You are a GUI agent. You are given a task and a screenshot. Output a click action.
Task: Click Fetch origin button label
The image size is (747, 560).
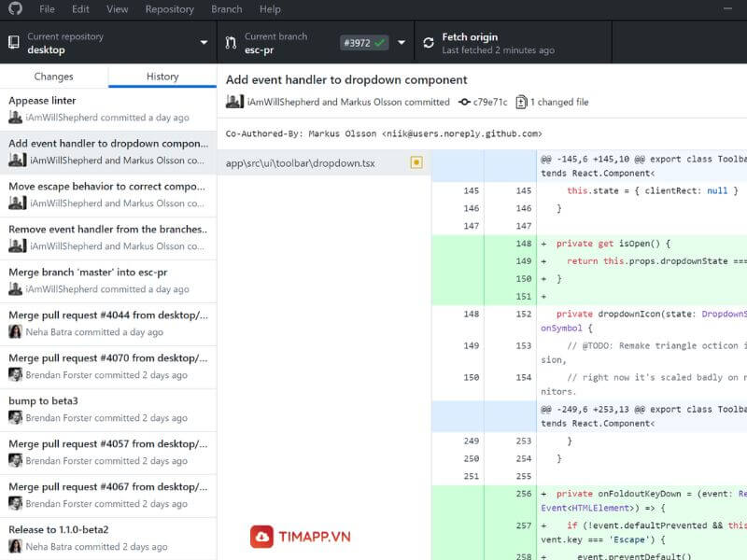click(470, 36)
